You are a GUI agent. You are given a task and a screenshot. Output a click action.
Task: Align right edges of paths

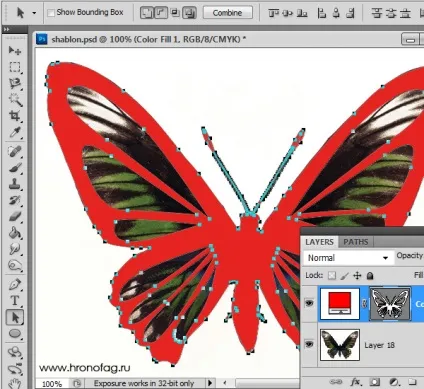click(x=350, y=13)
